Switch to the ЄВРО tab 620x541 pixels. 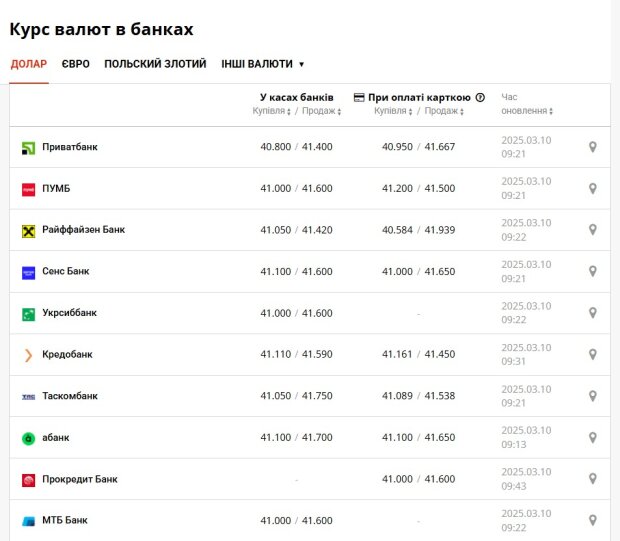pyautogui.click(x=76, y=64)
